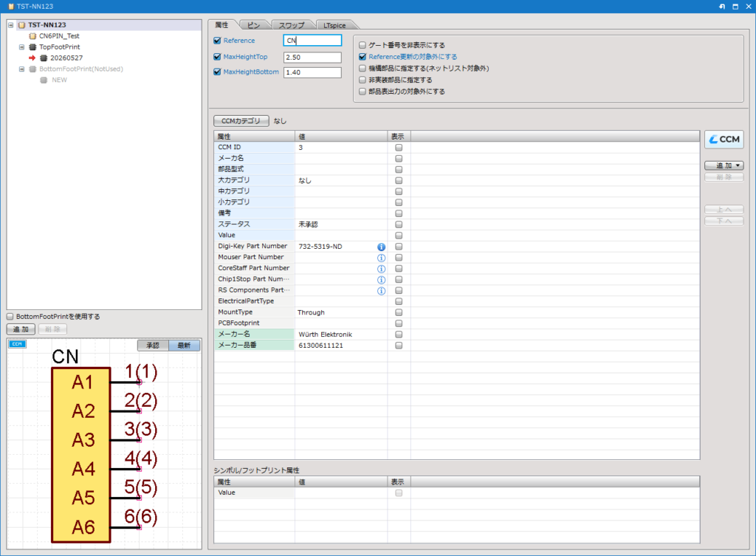
Task: Click pin A1 in the symbol preview
Action: 82,383
